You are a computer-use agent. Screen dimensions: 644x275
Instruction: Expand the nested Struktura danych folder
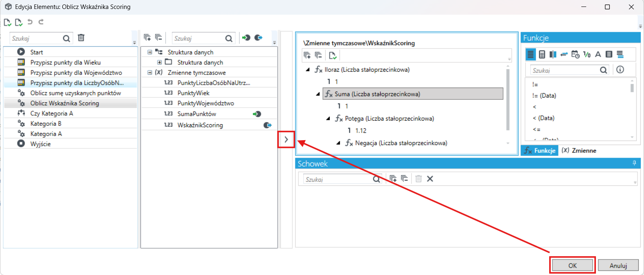pos(160,62)
